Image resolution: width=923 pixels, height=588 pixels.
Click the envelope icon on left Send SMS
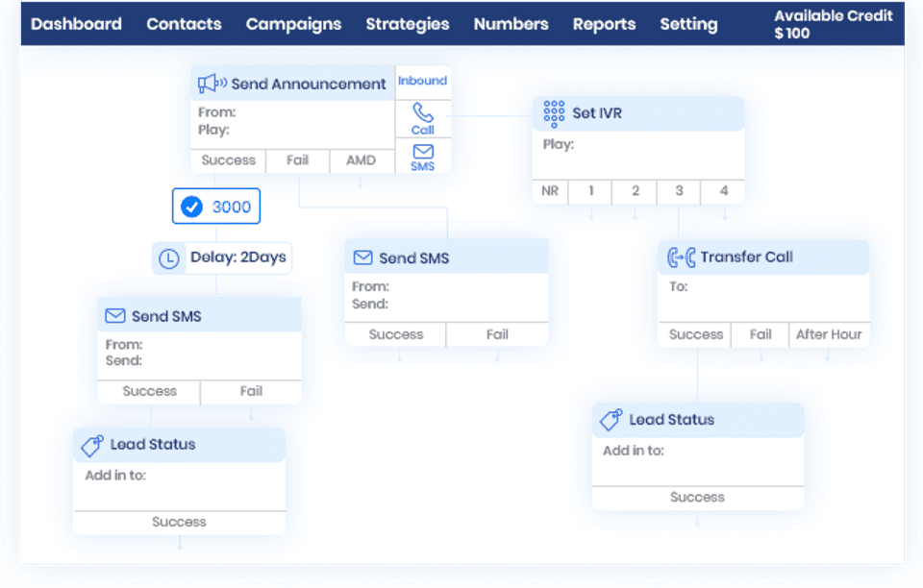tap(114, 316)
